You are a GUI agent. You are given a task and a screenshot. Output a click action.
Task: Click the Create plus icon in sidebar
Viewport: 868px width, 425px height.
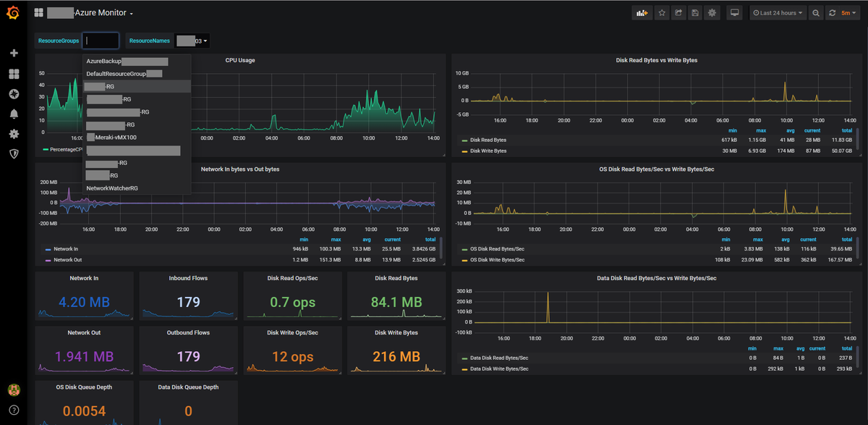(x=14, y=54)
